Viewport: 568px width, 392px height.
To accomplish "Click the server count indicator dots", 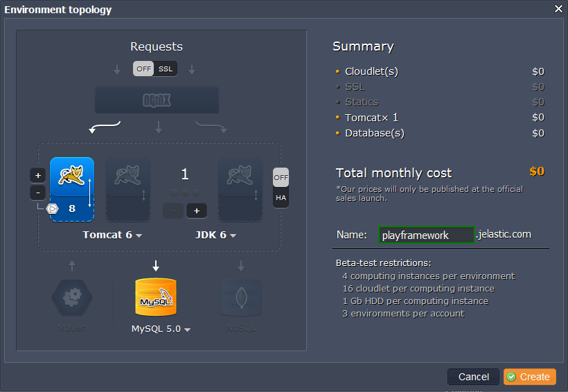I will (185, 193).
